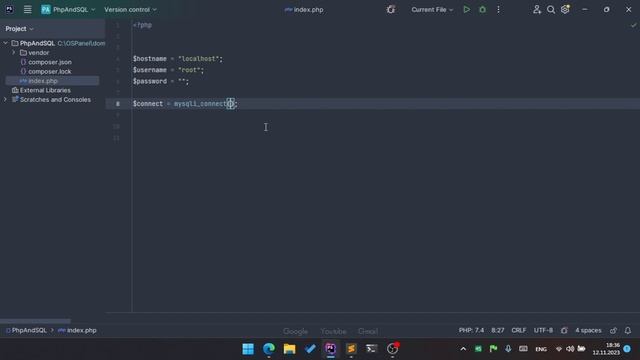640x360 pixels.
Task: Open the terminal app in taskbar
Action: (x=371, y=349)
